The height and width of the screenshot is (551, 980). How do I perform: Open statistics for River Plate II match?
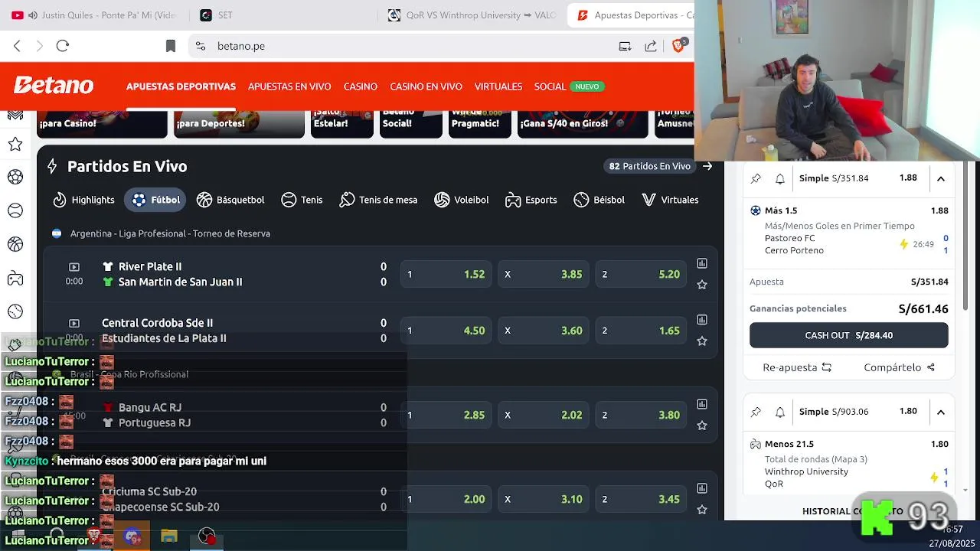pyautogui.click(x=702, y=263)
